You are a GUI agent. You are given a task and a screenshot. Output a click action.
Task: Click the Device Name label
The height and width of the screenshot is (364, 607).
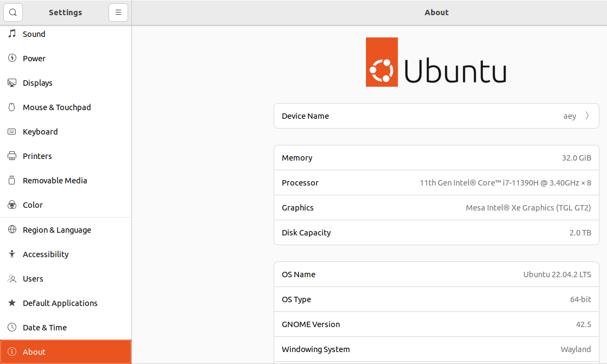305,116
